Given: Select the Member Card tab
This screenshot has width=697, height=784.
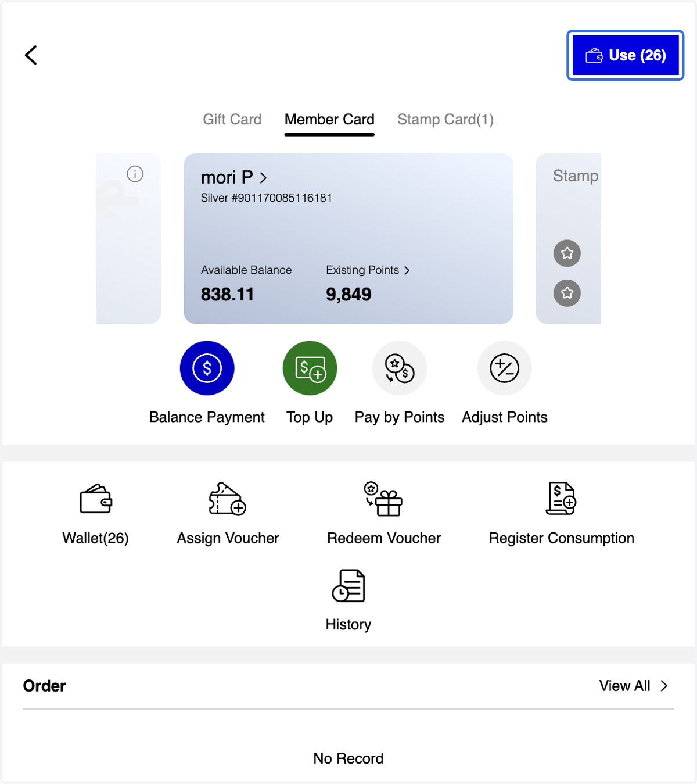Looking at the screenshot, I should [x=329, y=119].
